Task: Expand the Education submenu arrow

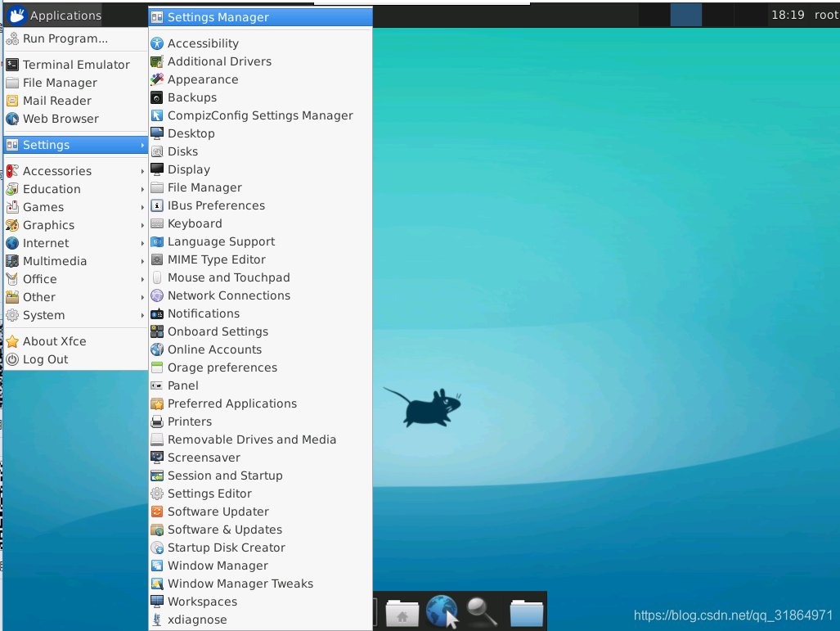Action: pyautogui.click(x=142, y=189)
